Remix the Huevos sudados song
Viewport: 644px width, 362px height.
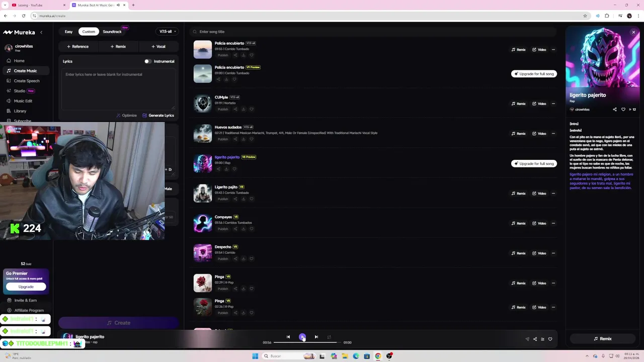tap(518, 134)
